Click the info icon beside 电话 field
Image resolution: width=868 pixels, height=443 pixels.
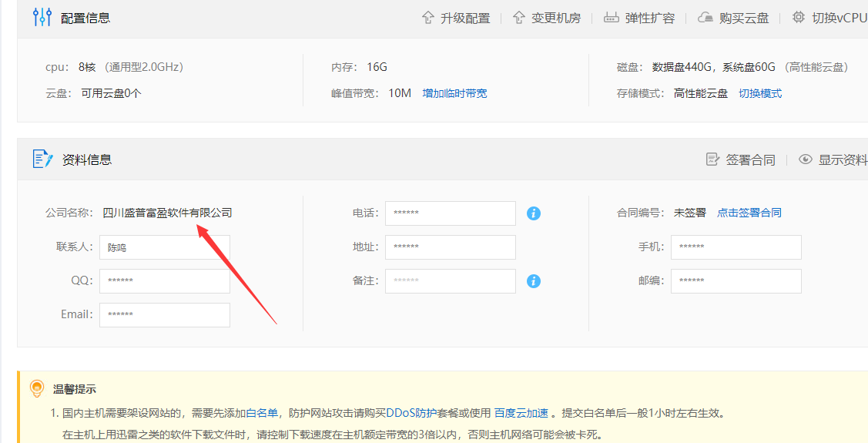pyautogui.click(x=534, y=213)
